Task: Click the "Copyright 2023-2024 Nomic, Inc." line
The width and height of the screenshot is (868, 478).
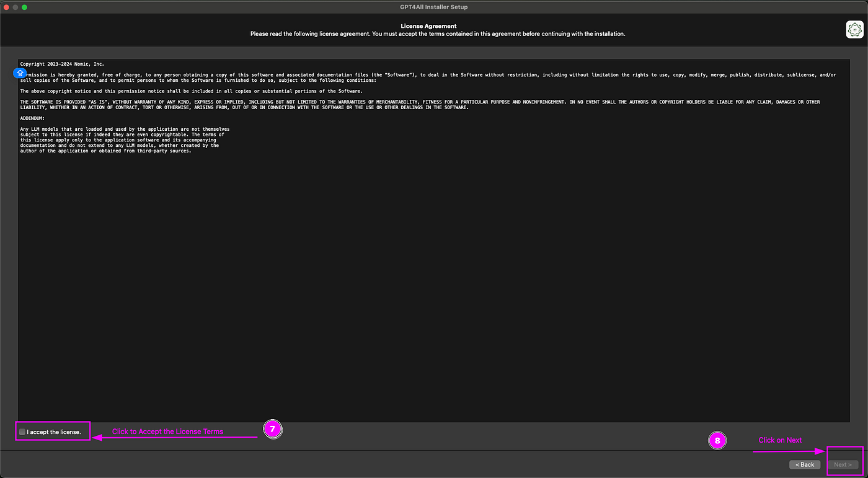Action: click(x=62, y=64)
